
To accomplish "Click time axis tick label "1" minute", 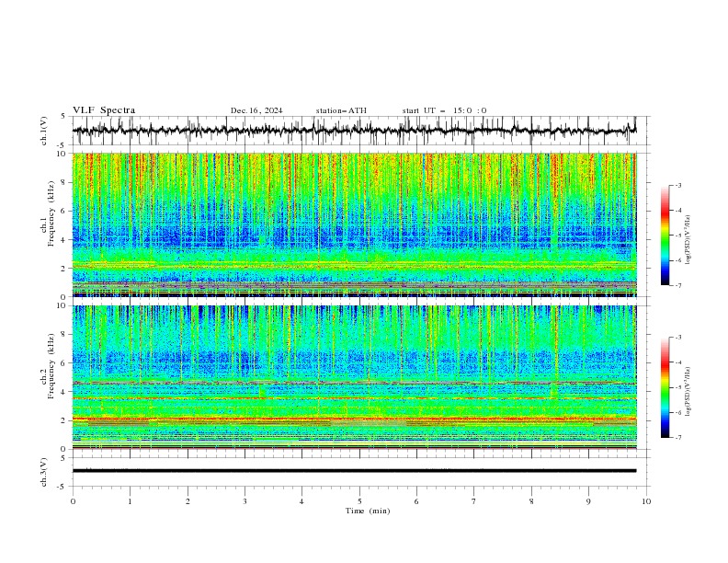I will (130, 501).
